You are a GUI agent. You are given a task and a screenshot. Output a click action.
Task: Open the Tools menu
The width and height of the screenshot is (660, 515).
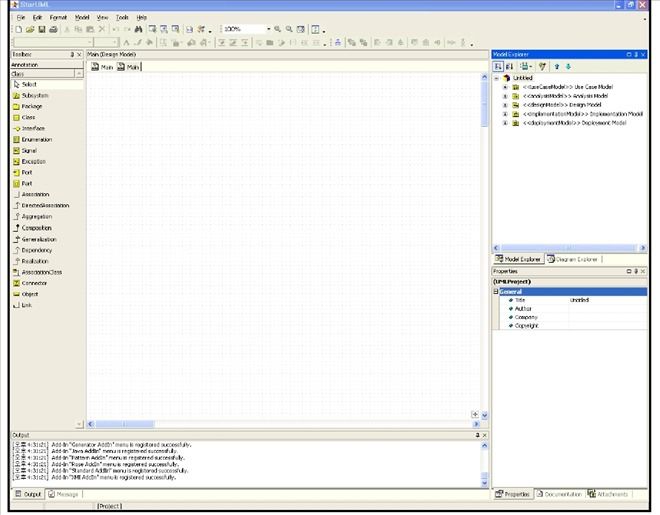122,17
